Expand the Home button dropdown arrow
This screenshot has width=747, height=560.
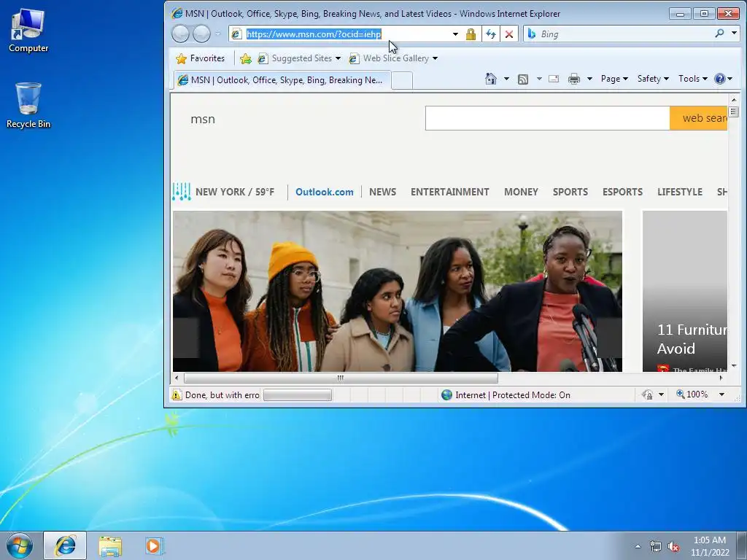tap(506, 79)
